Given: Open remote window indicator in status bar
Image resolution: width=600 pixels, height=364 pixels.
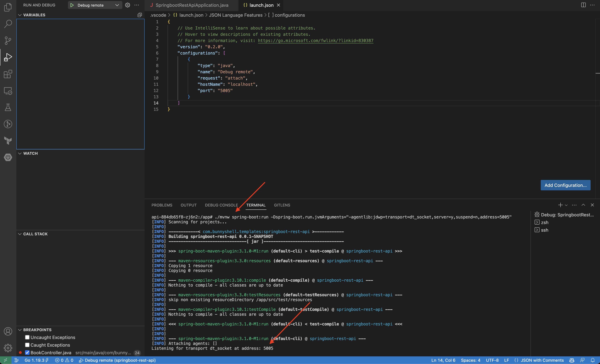Looking at the screenshot, I should pyautogui.click(x=6, y=360).
